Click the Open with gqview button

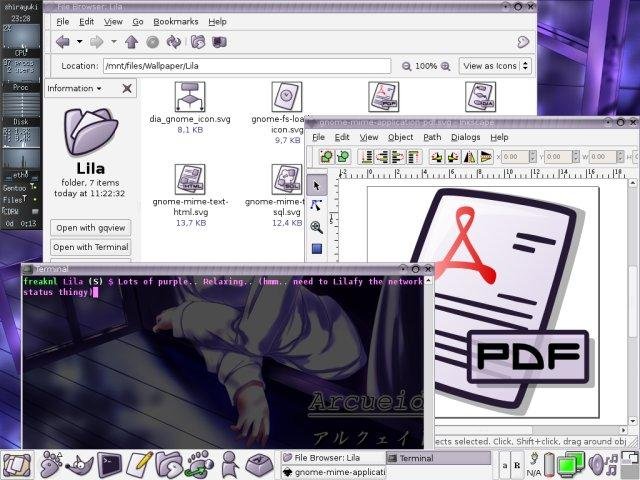point(91,228)
